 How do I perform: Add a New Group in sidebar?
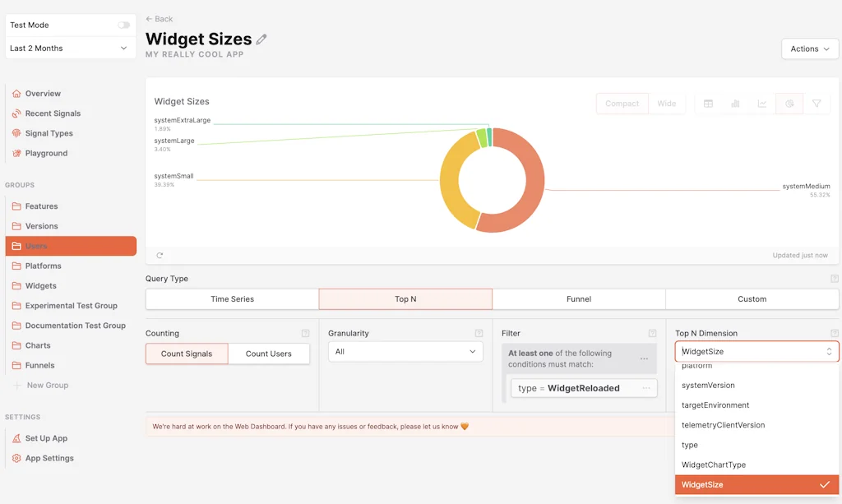pyautogui.click(x=47, y=386)
